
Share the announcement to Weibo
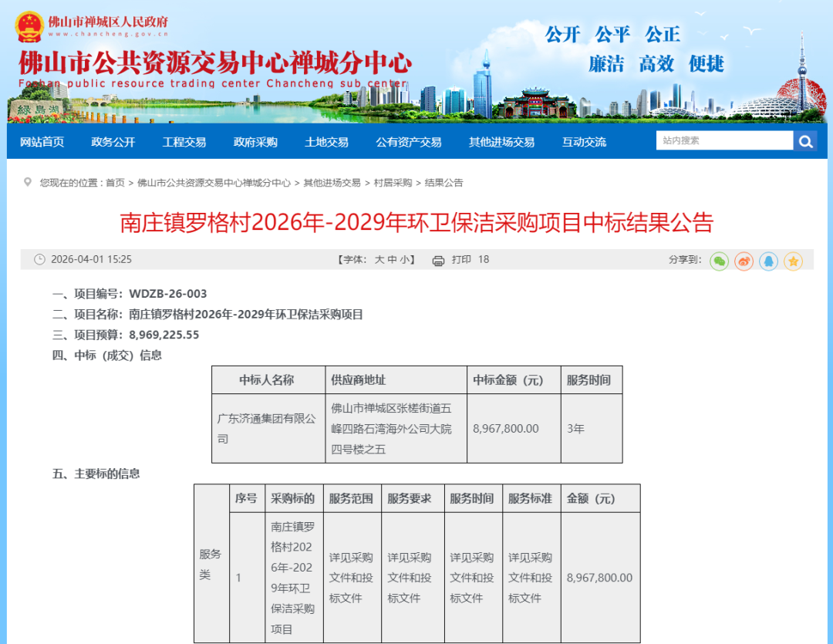coord(744,260)
